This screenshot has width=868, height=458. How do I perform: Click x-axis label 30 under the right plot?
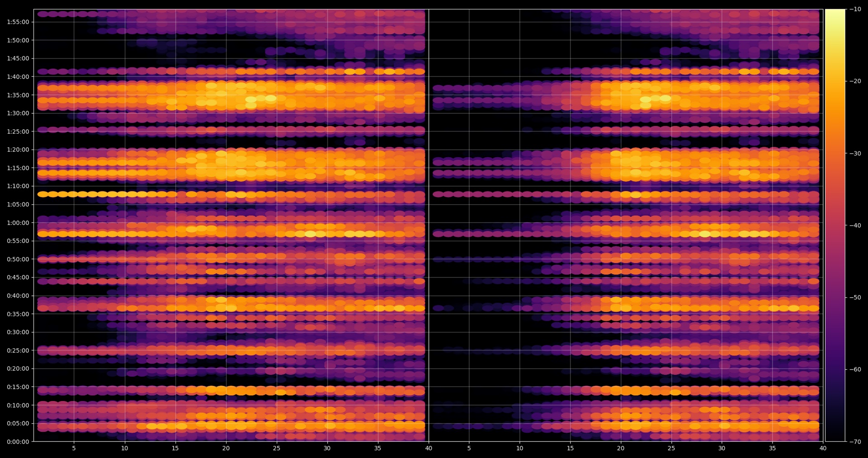coord(722,448)
